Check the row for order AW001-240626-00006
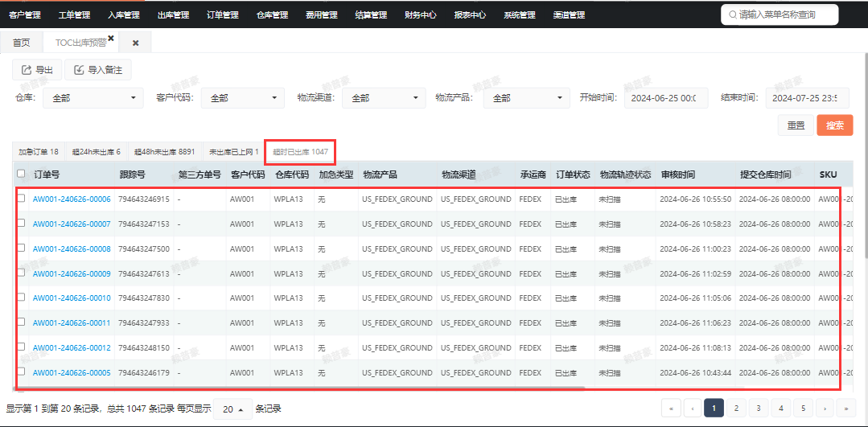The image size is (868, 427). [21, 198]
